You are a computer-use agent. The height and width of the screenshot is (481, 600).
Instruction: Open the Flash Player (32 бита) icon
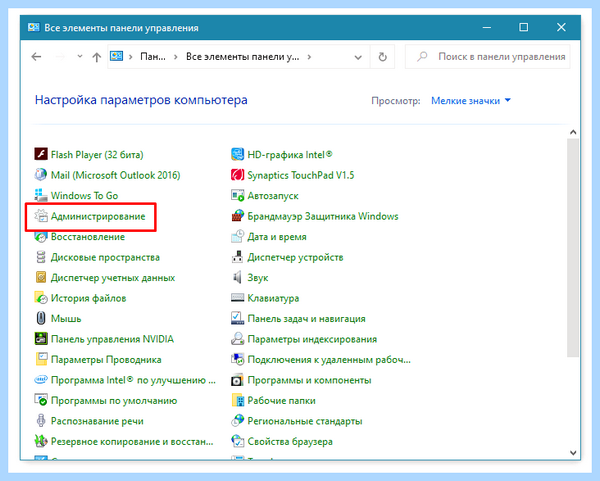[41, 154]
